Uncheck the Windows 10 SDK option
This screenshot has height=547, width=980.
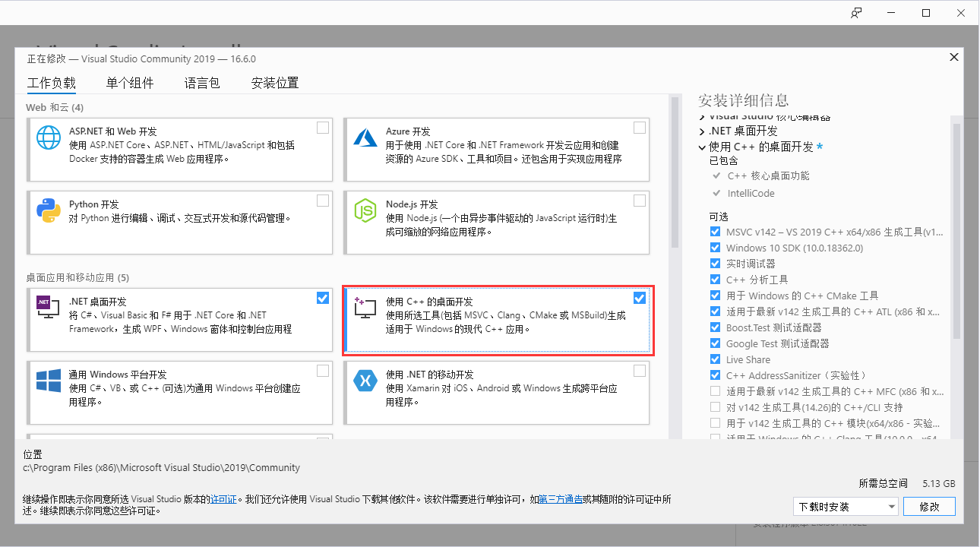coord(715,248)
